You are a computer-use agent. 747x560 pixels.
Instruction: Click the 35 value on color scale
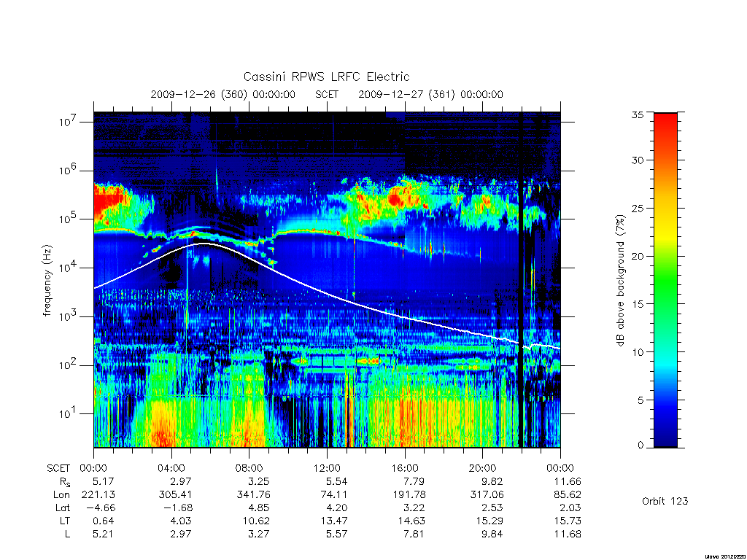point(637,114)
